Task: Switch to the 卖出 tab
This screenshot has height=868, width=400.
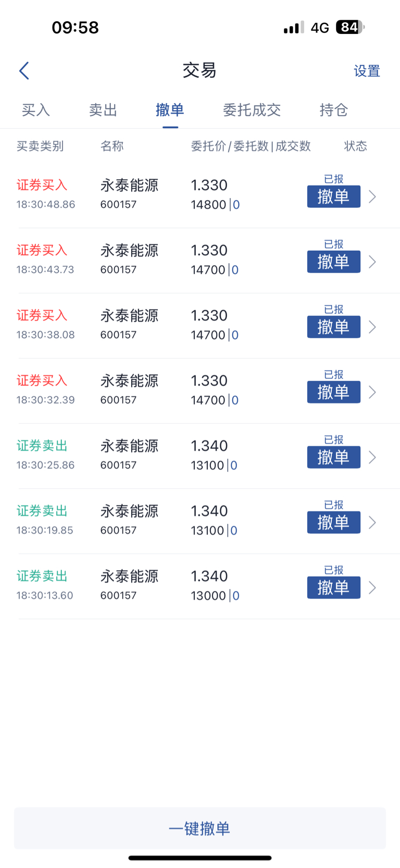Action: click(103, 110)
